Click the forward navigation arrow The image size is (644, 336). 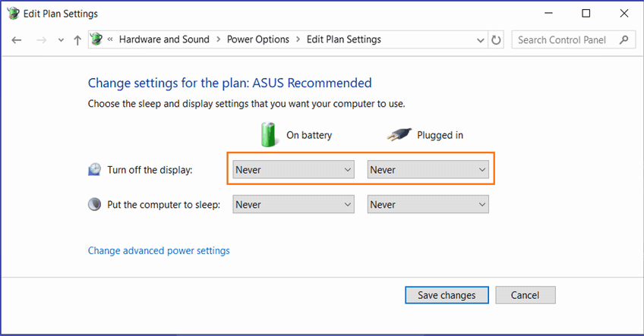41,39
